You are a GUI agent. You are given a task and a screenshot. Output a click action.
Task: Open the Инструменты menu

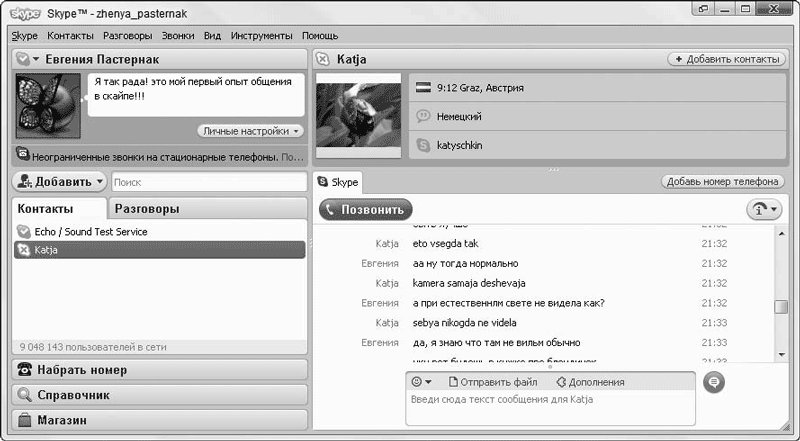261,36
